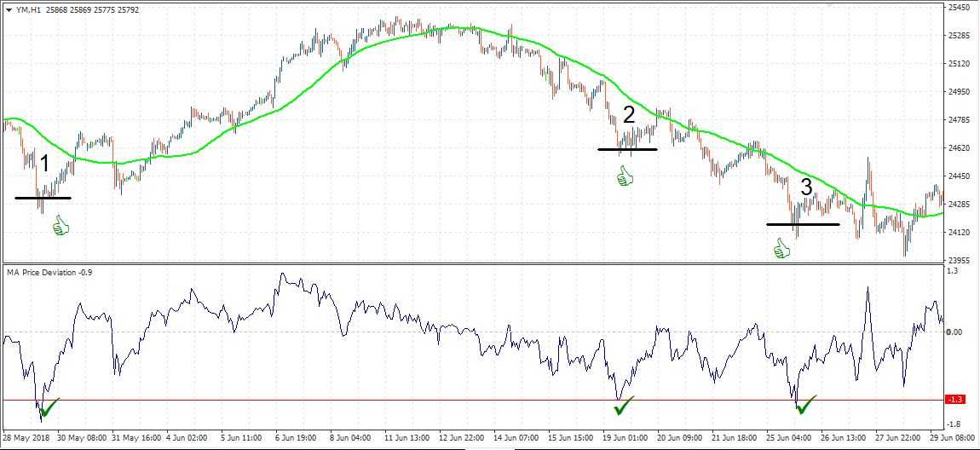Select the green checkmark near 28 May 2018
The height and width of the screenshot is (450, 980).
coord(49,407)
